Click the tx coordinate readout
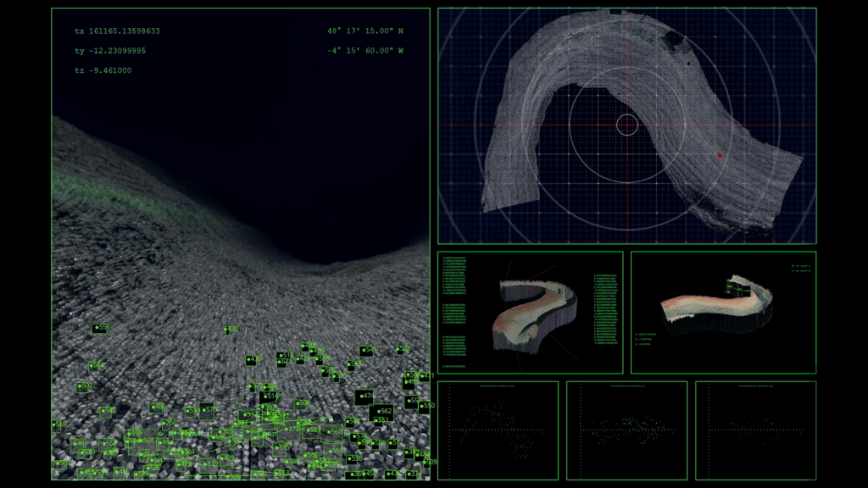The image size is (868, 488). 117,31
